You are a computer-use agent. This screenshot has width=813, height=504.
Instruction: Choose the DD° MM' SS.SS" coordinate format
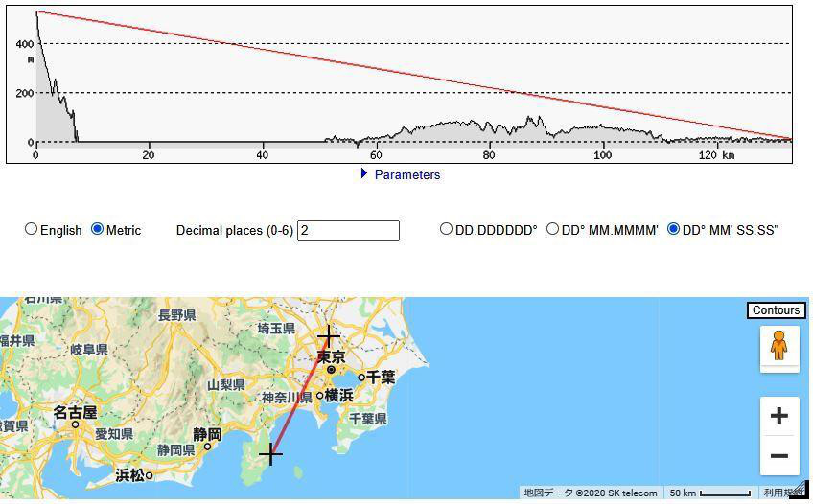point(673,229)
